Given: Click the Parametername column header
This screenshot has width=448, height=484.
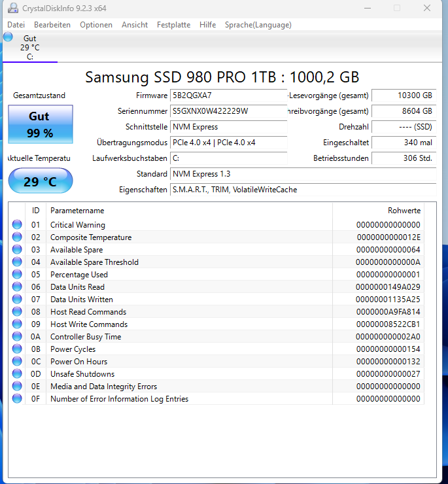Looking at the screenshot, I should click(x=189, y=211).
